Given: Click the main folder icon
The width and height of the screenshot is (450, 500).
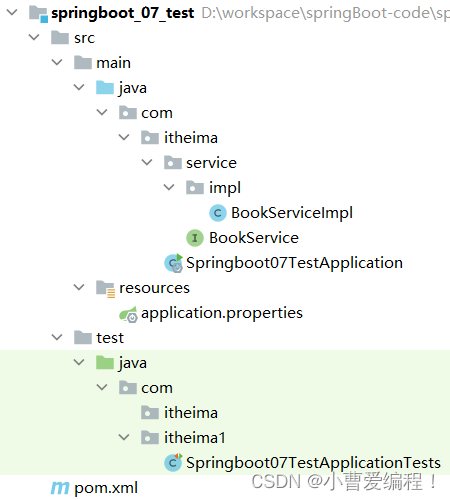Looking at the screenshot, I should pyautogui.click(x=83, y=63).
